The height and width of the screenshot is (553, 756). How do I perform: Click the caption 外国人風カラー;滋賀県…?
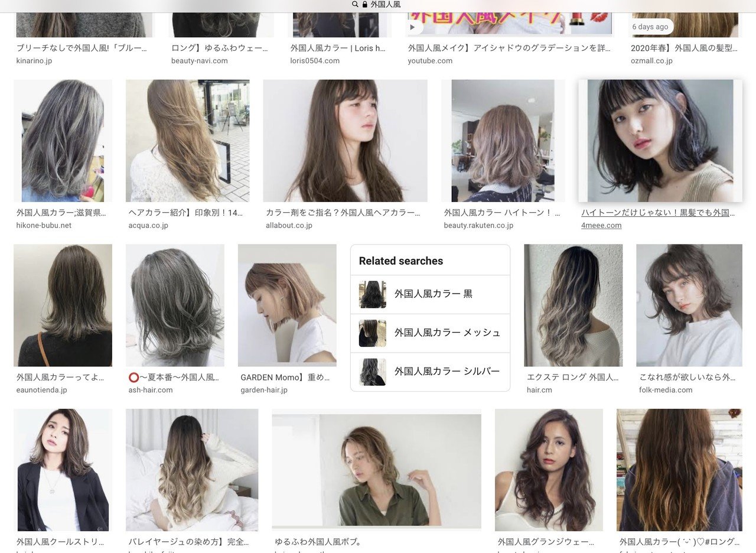coord(61,213)
